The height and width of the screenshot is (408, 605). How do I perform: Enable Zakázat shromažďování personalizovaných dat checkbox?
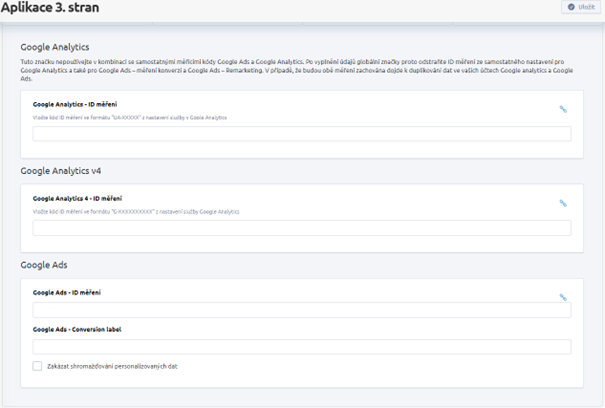[x=37, y=366]
